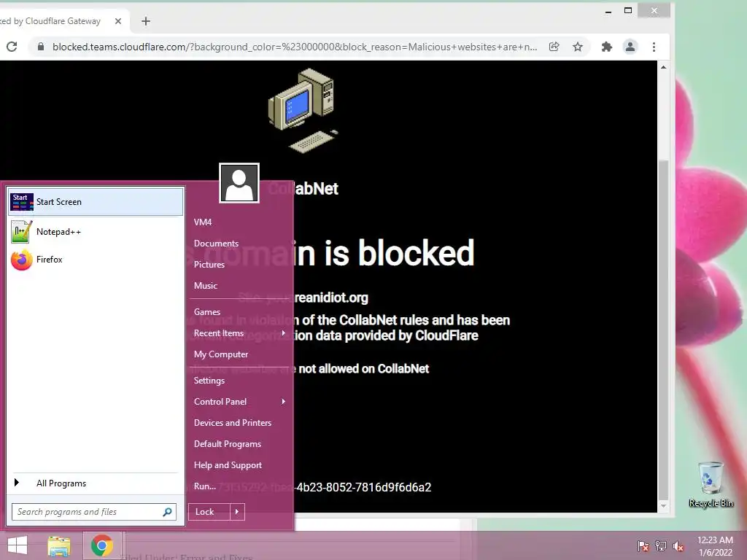This screenshot has width=747, height=560.
Task: Click the Action Center flag tray icon
Action: click(x=643, y=546)
